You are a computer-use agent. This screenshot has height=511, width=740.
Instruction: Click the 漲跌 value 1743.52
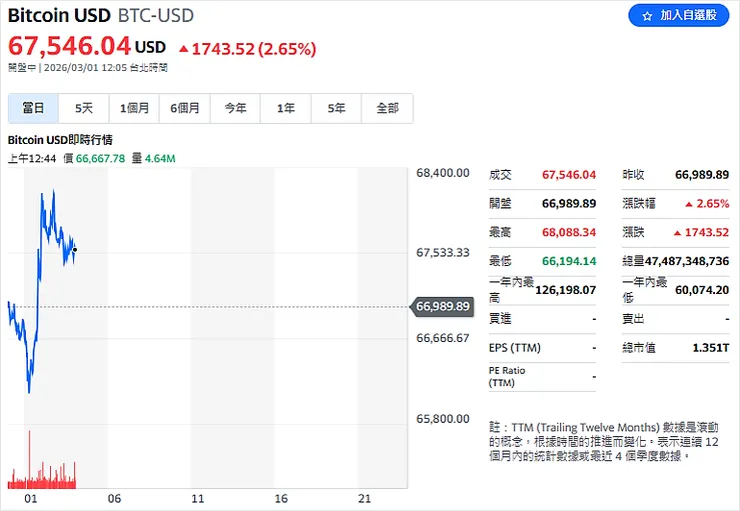(707, 233)
